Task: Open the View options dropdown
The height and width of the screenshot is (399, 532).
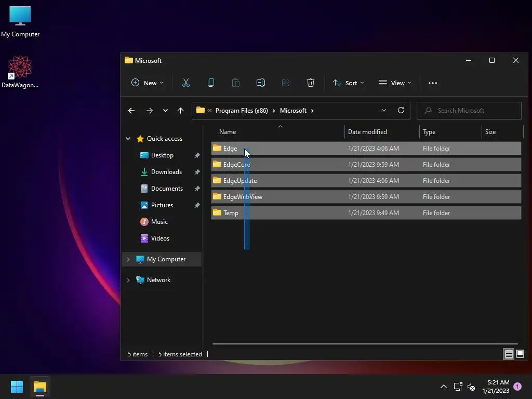Action: coord(395,83)
